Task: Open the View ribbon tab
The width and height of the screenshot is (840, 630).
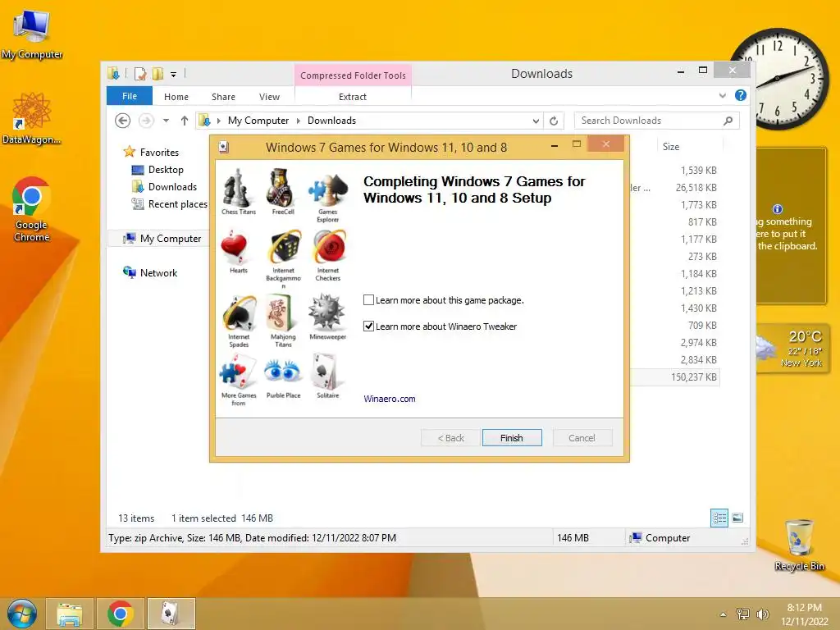Action: (x=269, y=97)
